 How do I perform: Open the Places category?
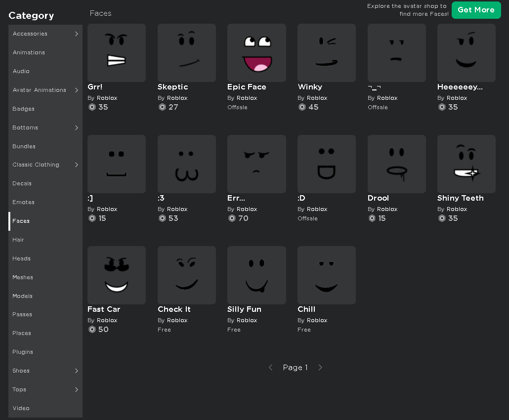(x=45, y=334)
